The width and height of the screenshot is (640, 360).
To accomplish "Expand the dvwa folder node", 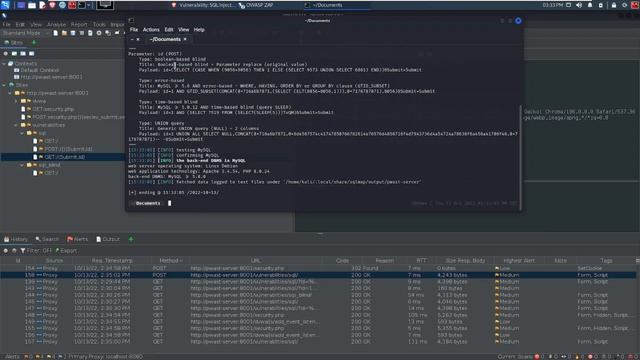I will pyautogui.click(x=16, y=101).
